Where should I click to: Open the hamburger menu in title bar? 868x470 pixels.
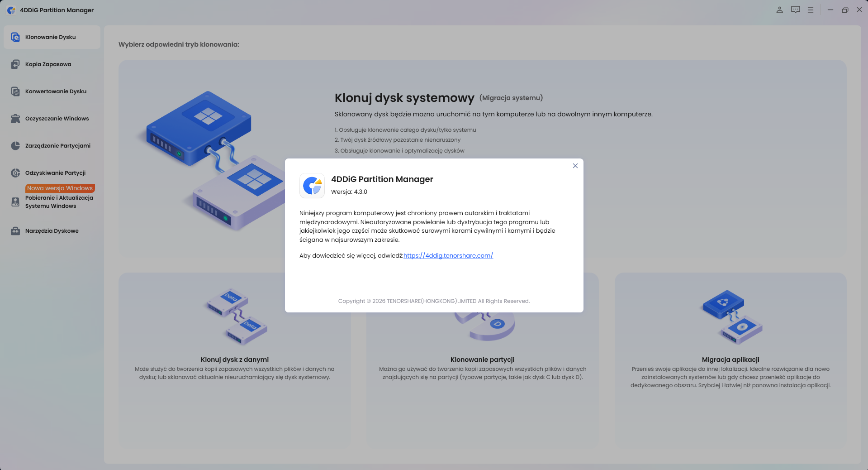[x=811, y=10]
